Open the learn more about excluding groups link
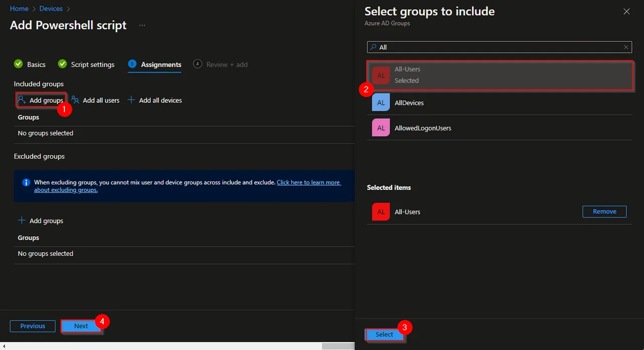 (187, 186)
